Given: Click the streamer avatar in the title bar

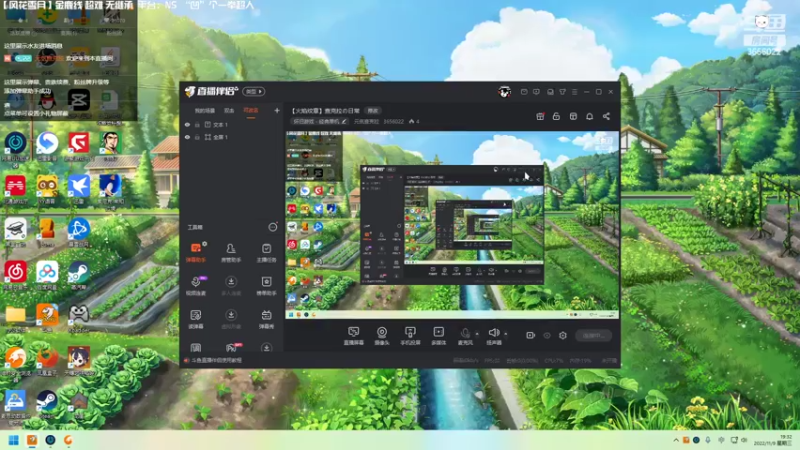Looking at the screenshot, I should 504,92.
